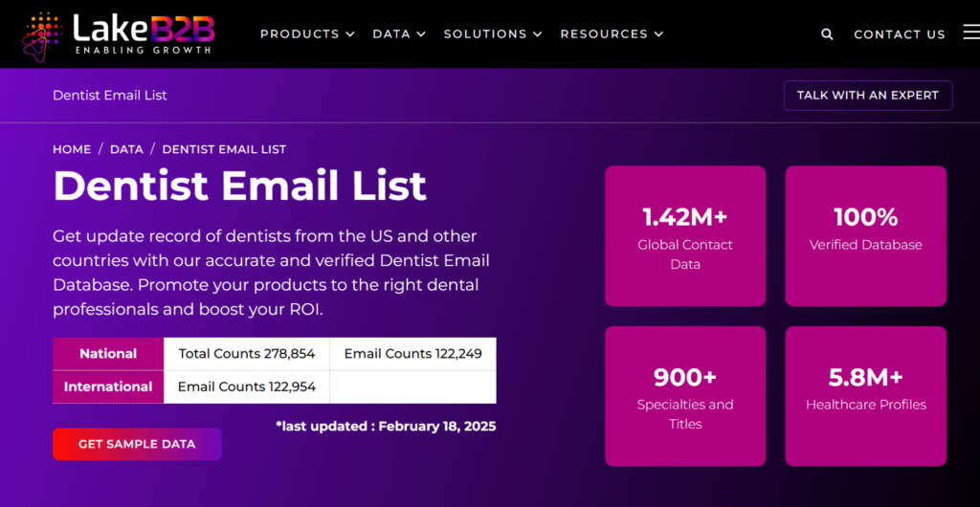
Task: Open the Solutions dropdown menu
Action: click(492, 34)
